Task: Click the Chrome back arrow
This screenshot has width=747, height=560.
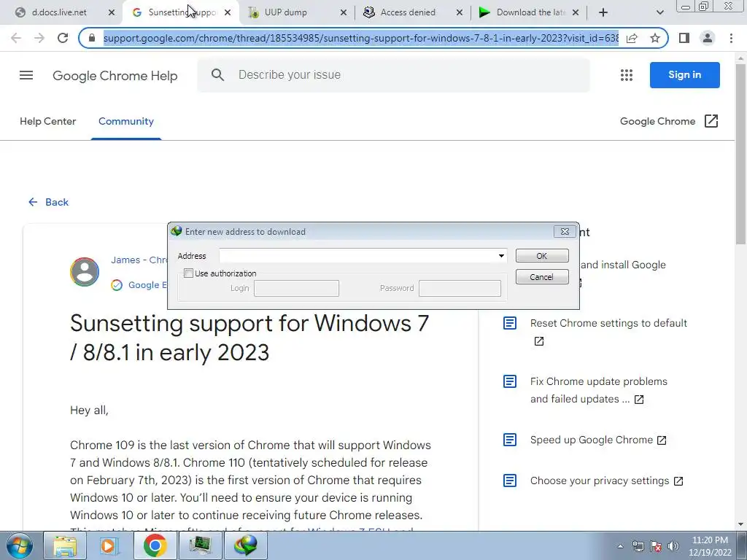Action: pyautogui.click(x=16, y=38)
